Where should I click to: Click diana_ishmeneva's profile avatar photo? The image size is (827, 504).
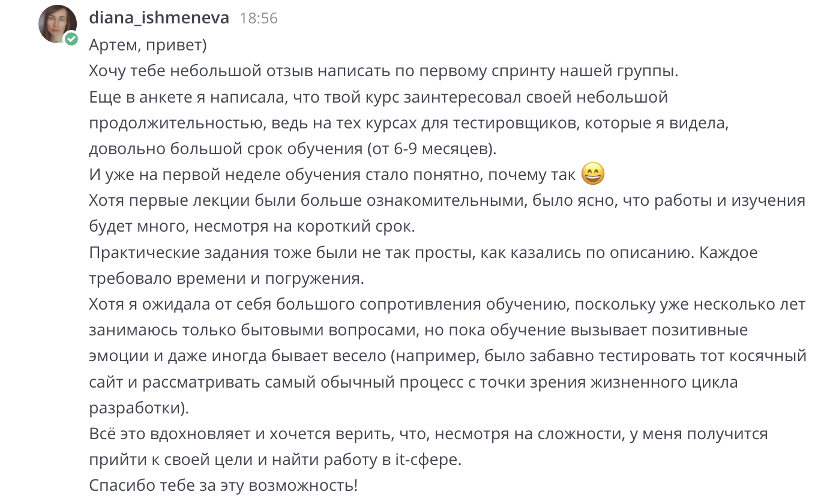56,24
